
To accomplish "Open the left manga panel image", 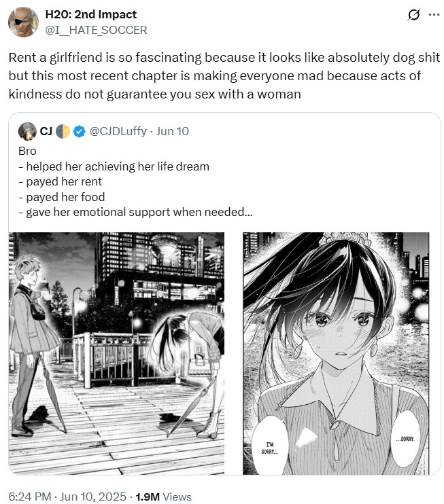I will [x=116, y=353].
